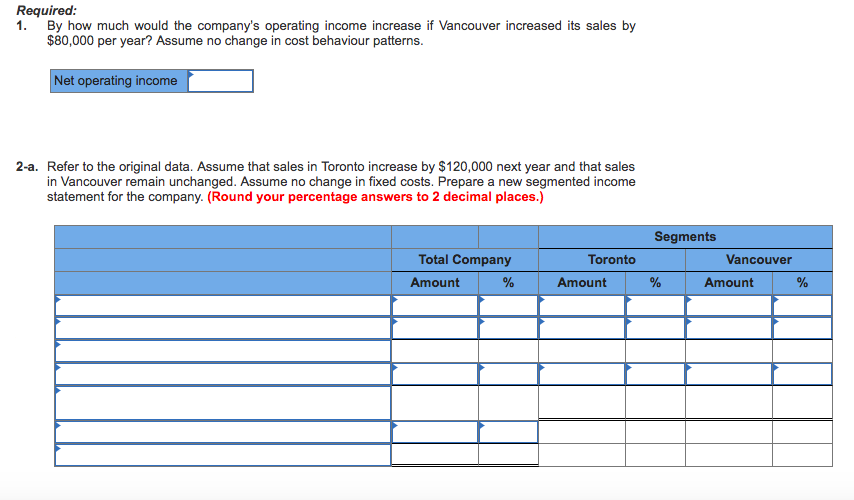Select first row Toronto % cell
854x500 pixels.
[x=655, y=305]
